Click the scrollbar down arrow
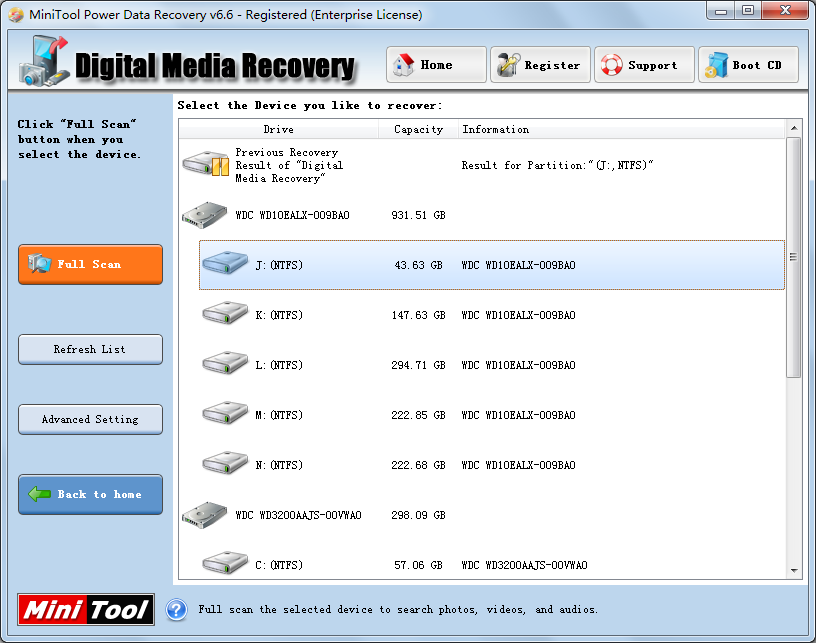 tap(794, 571)
